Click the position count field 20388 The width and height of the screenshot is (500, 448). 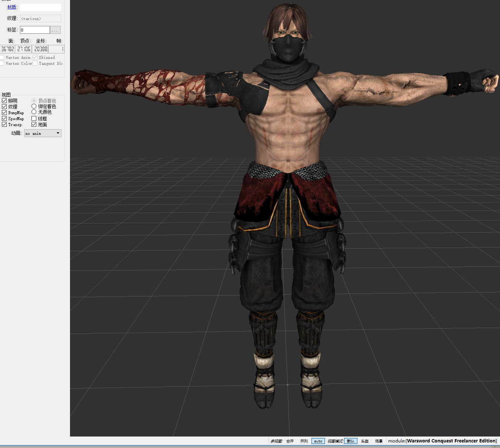[x=40, y=49]
